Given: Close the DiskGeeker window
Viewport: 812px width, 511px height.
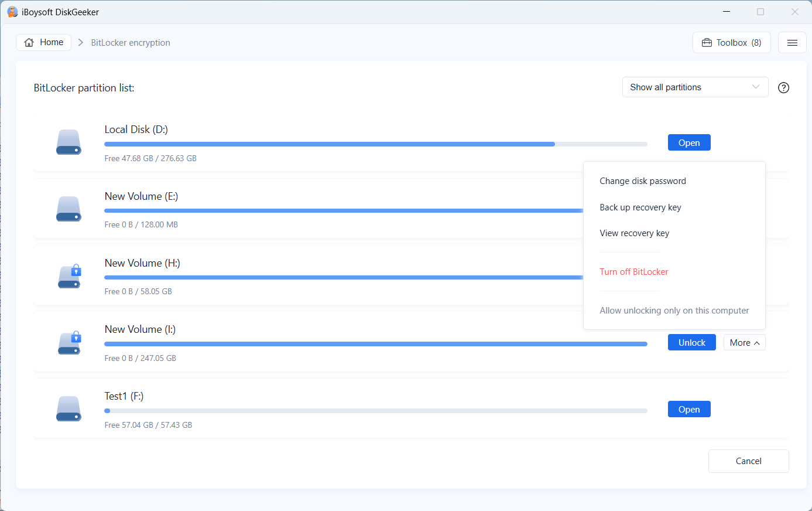Looking at the screenshot, I should [795, 12].
